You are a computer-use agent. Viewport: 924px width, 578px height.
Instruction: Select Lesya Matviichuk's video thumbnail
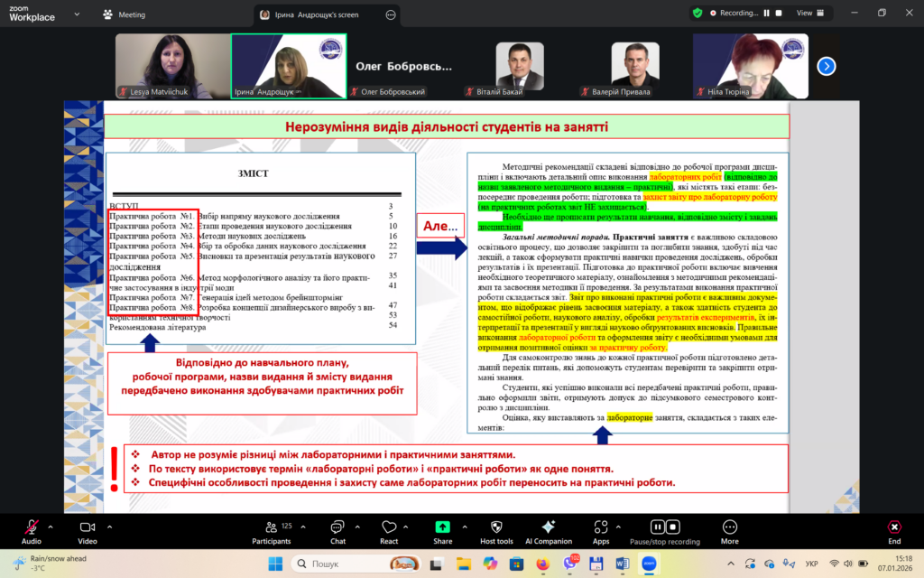tap(172, 66)
